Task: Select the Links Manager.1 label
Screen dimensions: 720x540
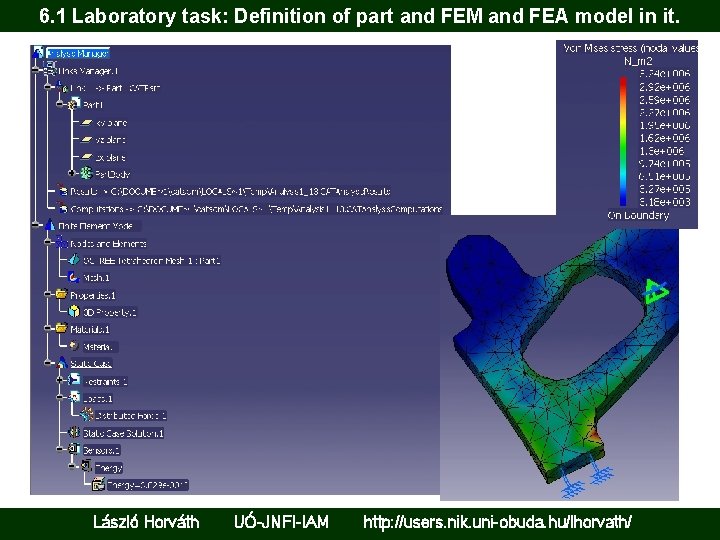Action: [x=88, y=71]
